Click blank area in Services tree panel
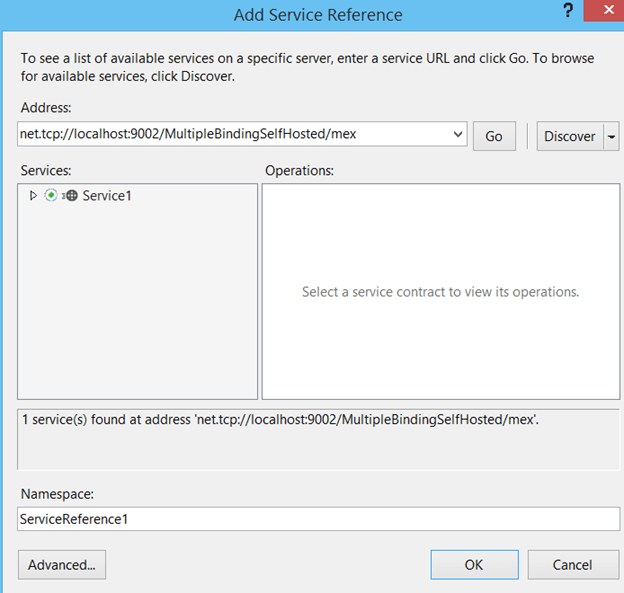The width and height of the screenshot is (624, 593). click(137, 310)
